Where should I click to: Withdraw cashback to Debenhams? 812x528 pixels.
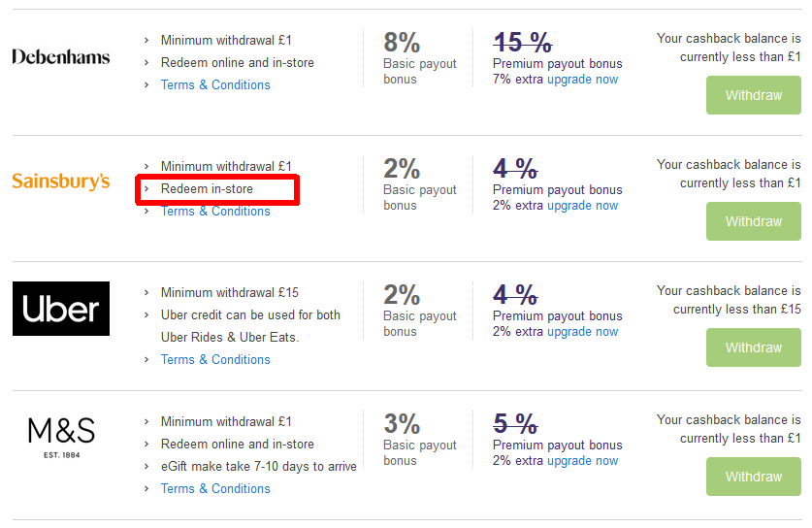[x=754, y=95]
